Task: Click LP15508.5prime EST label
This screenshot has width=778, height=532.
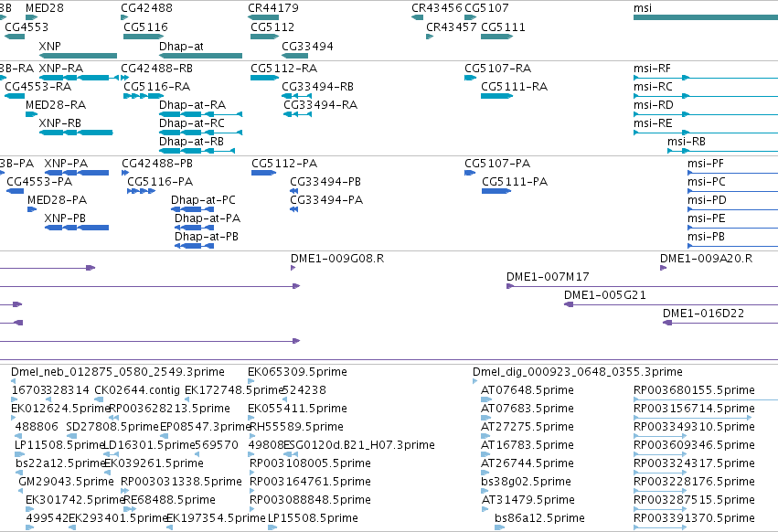Action: coord(313,518)
